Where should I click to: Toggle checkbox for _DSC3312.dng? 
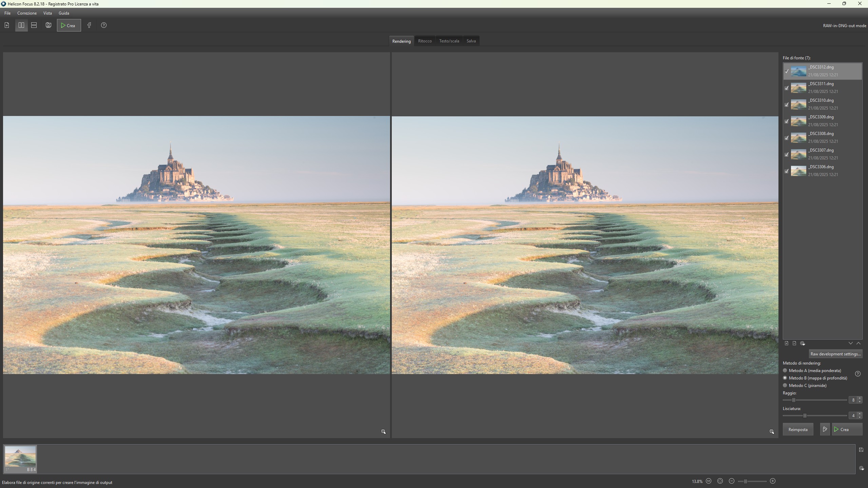[787, 71]
